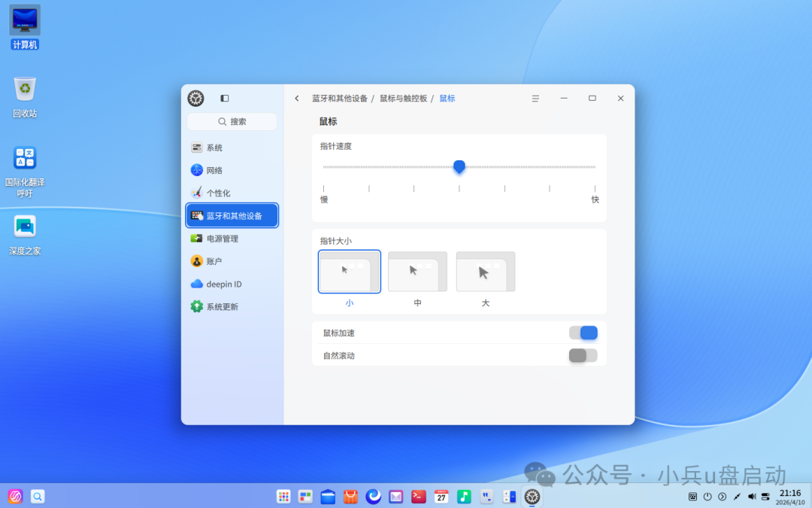Enable the 自然滚动 toggle
This screenshot has width=812, height=508.
[583, 354]
